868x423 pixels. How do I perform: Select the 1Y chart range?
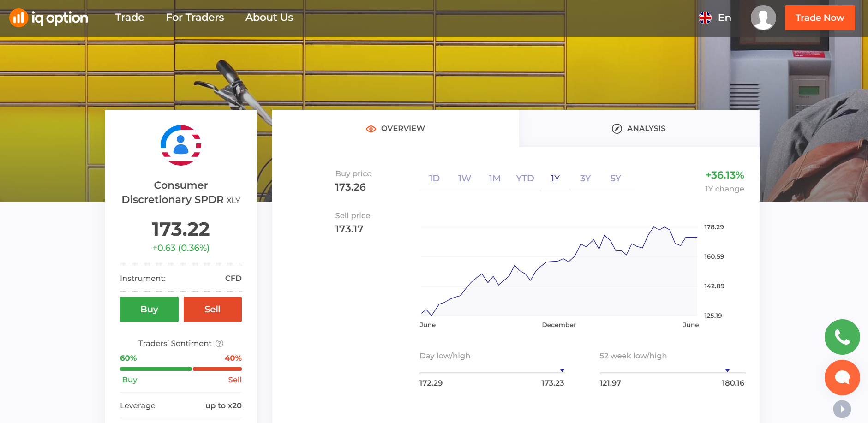[x=555, y=178]
